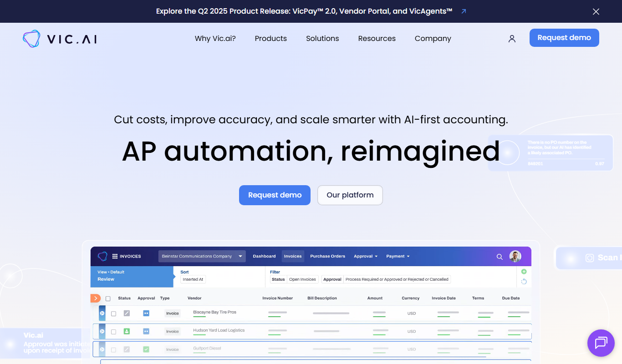The width and height of the screenshot is (622, 364).
Task: Click the Vendor column header
Action: click(194, 298)
